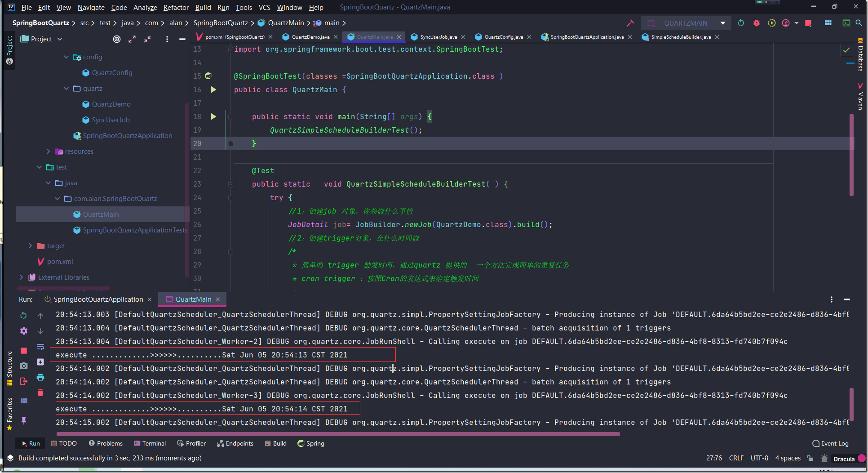The width and height of the screenshot is (868, 473).
Task: Clear console with trash icon
Action: point(40,393)
